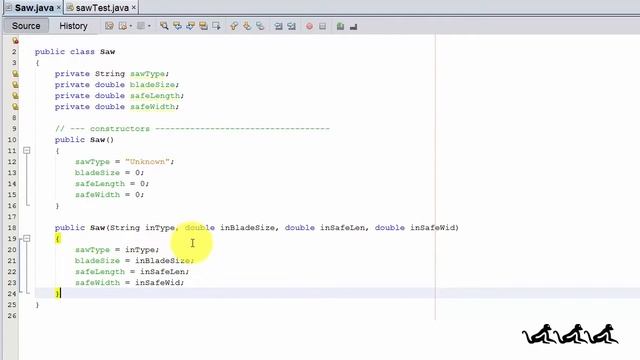The height and width of the screenshot is (360, 640).
Task: Click inBladeSize parameter in constructor signature
Action: point(247,227)
